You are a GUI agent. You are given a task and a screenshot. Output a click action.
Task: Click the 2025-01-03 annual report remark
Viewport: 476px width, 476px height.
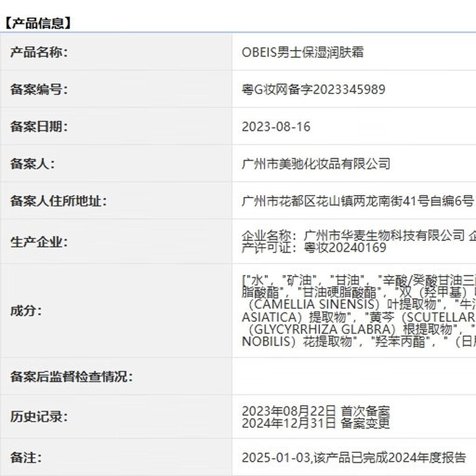pos(353,458)
